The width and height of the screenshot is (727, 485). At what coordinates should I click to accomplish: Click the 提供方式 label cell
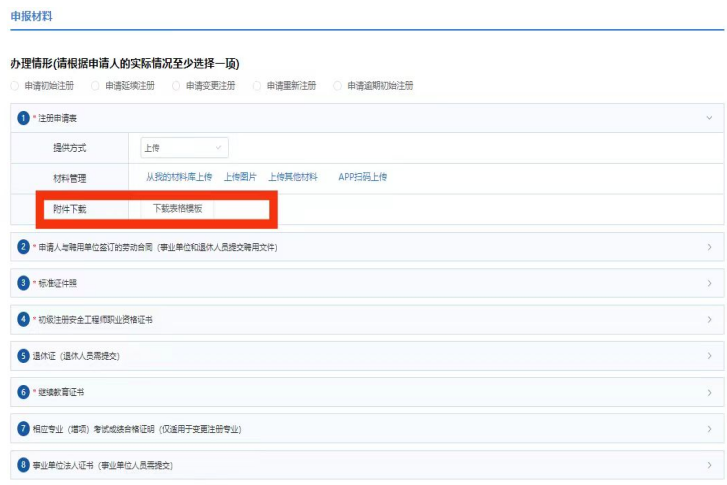[70, 148]
